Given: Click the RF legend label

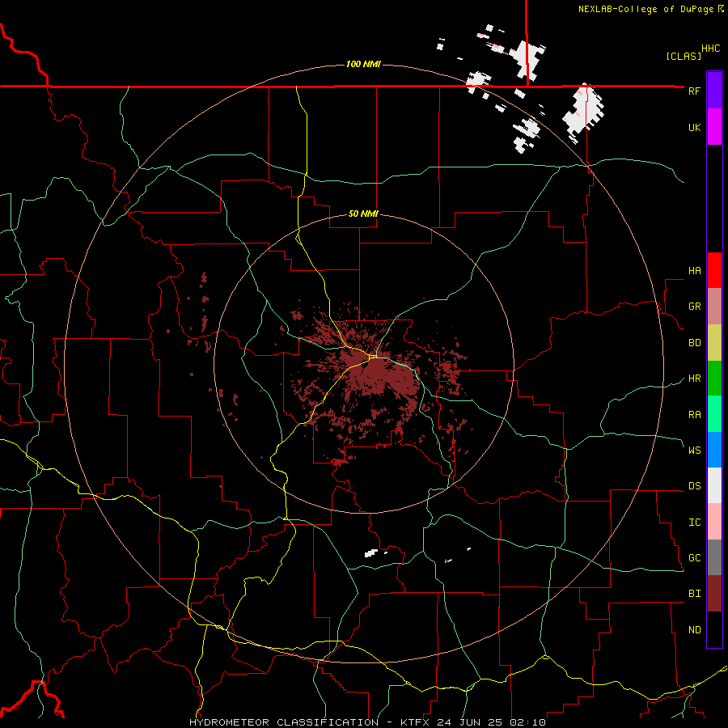Looking at the screenshot, I should (x=694, y=91).
